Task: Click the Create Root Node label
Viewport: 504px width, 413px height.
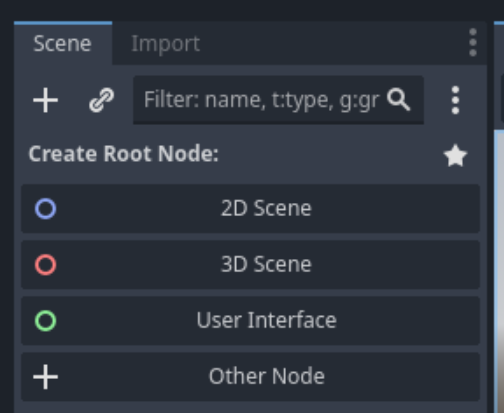Action: pos(124,154)
